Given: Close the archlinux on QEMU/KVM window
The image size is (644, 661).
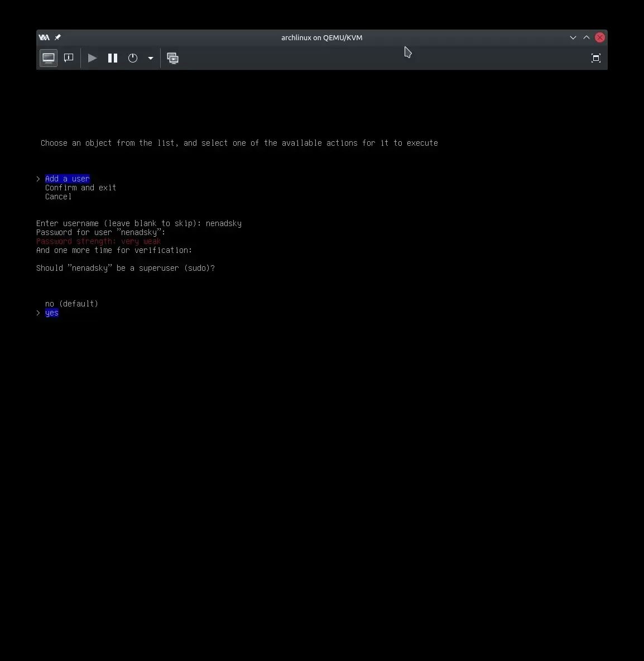Looking at the screenshot, I should click(x=600, y=37).
